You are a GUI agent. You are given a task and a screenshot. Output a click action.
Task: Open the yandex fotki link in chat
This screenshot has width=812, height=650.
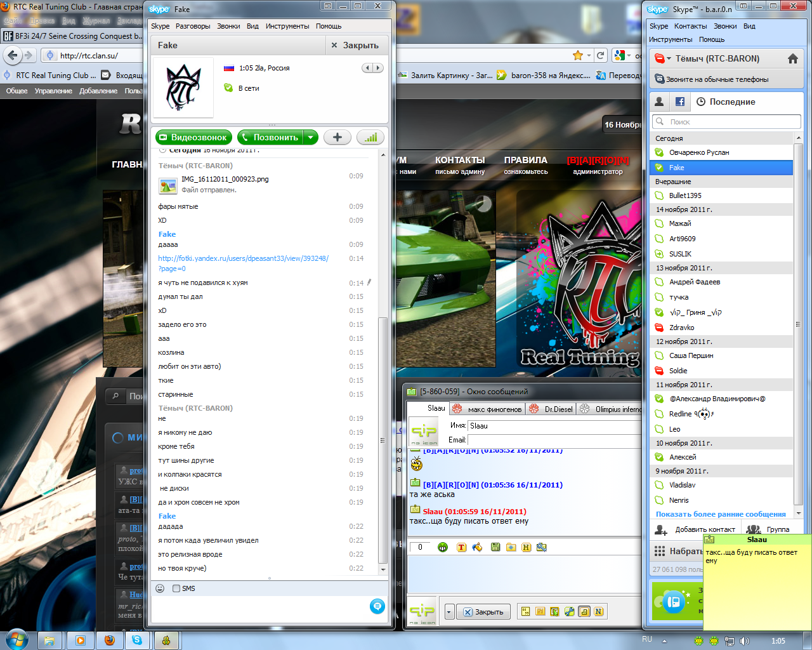click(x=244, y=263)
